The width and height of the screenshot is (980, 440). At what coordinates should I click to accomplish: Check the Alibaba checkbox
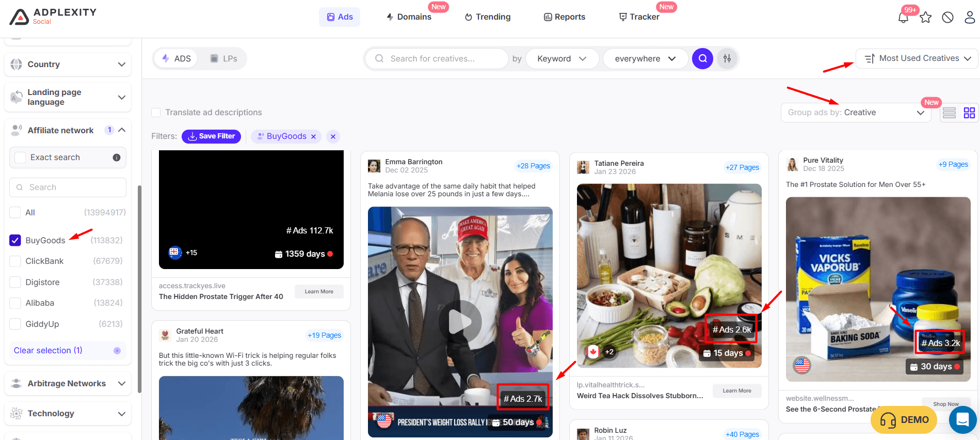tap(15, 303)
